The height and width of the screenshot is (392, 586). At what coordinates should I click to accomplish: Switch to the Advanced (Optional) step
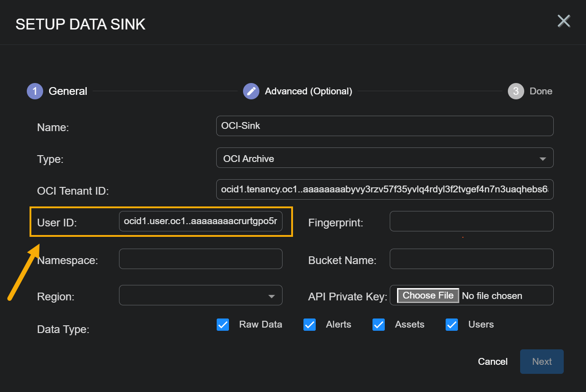point(308,91)
